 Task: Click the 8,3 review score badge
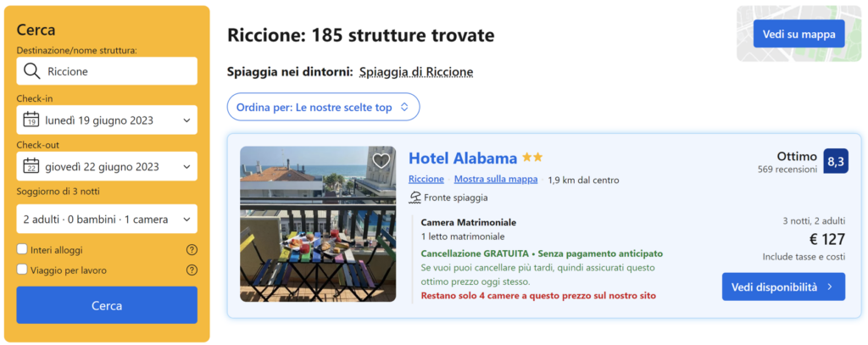coord(835,161)
